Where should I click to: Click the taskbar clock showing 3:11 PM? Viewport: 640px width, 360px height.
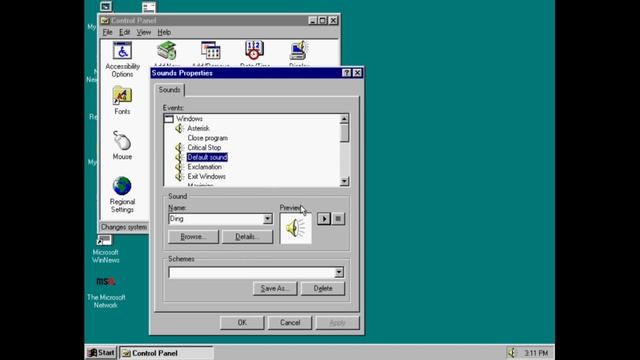point(536,353)
